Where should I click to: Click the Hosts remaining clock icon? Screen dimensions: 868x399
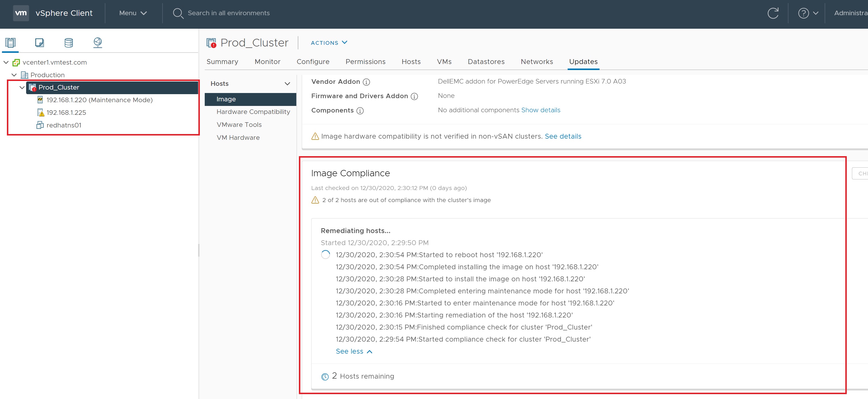click(325, 377)
